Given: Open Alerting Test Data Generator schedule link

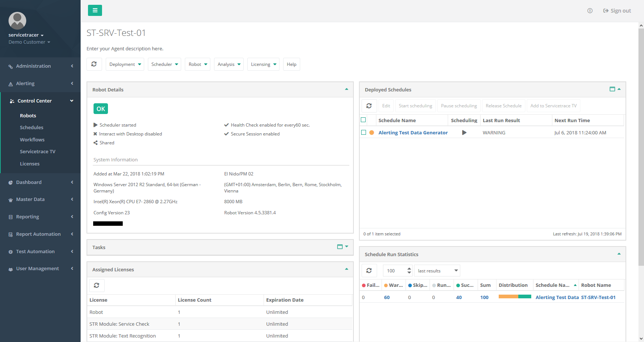Looking at the screenshot, I should [x=413, y=133].
